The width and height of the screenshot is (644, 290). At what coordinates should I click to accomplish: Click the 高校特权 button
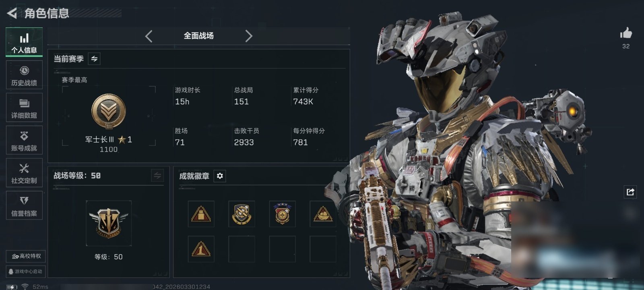[26, 256]
